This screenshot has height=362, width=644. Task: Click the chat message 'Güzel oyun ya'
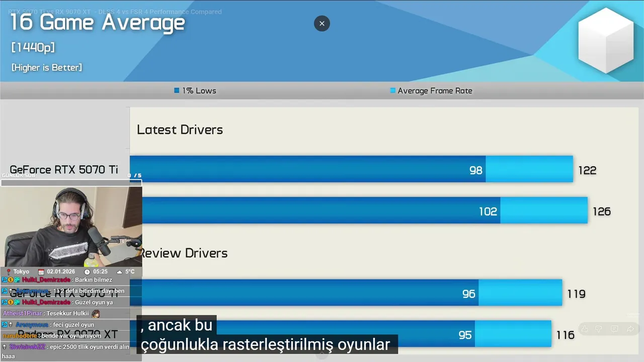(x=94, y=303)
